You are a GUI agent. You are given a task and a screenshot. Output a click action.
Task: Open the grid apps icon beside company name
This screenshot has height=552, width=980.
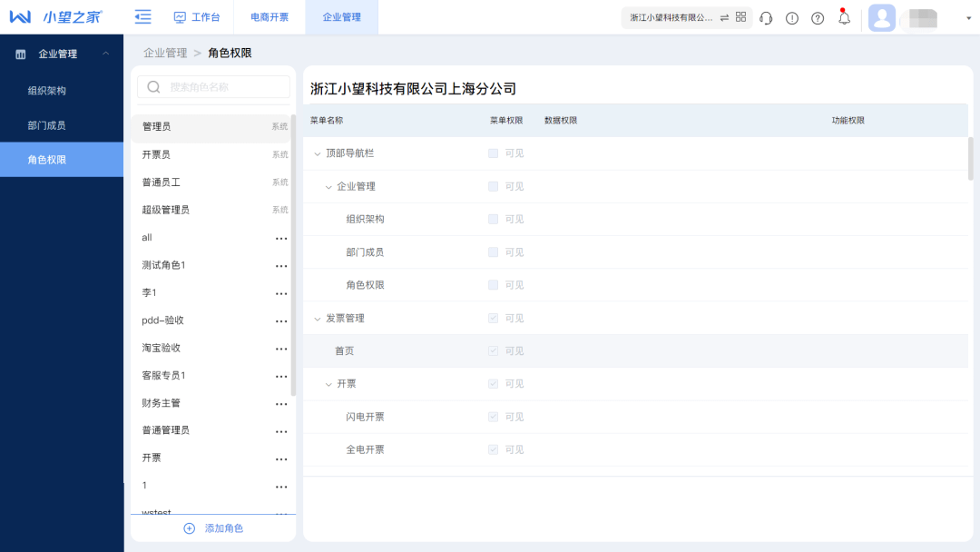point(741,17)
